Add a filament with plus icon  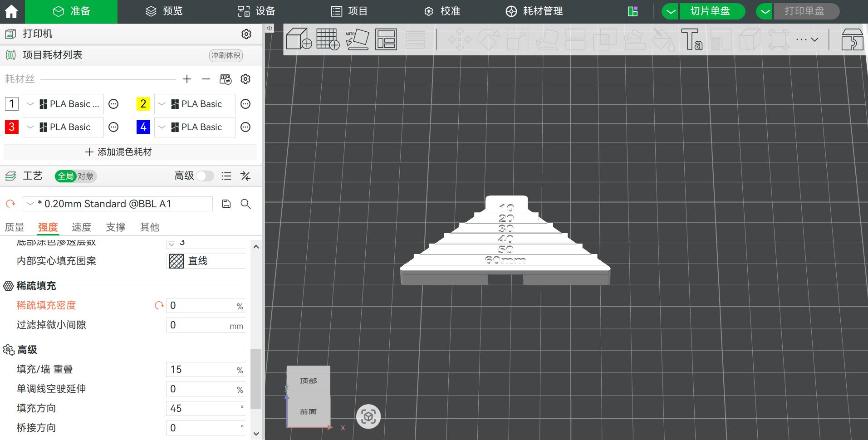pos(187,79)
